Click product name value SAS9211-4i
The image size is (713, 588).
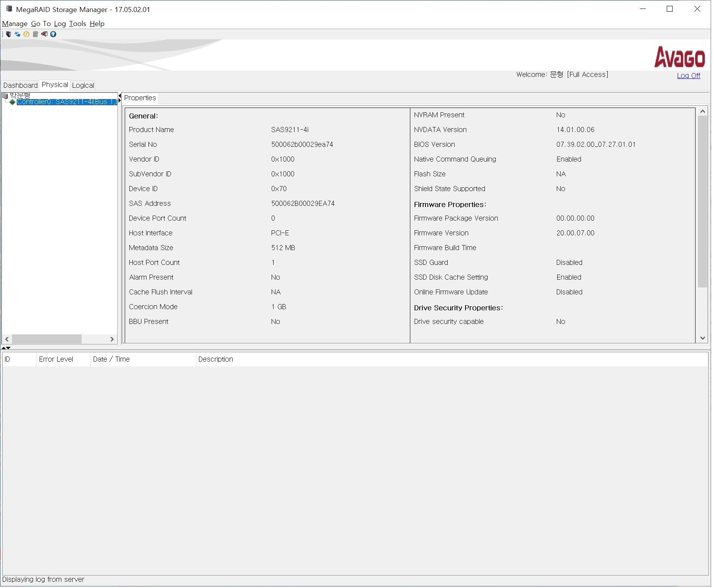[290, 130]
